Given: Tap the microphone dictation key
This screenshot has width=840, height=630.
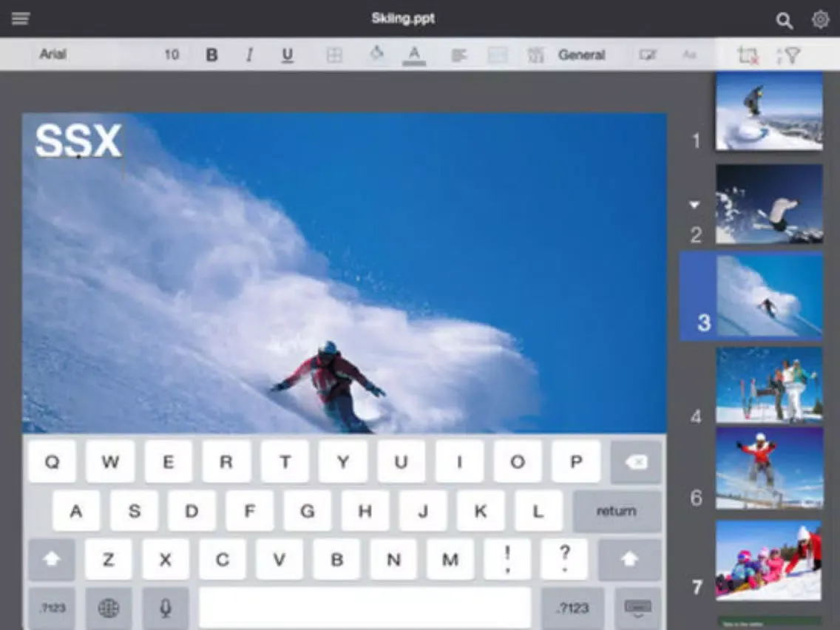Looking at the screenshot, I should 166,608.
